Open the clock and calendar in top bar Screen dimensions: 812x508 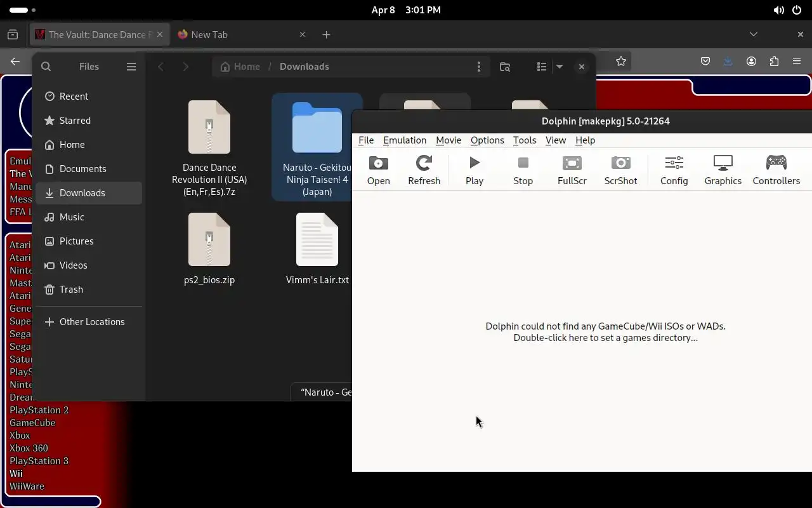click(x=406, y=10)
